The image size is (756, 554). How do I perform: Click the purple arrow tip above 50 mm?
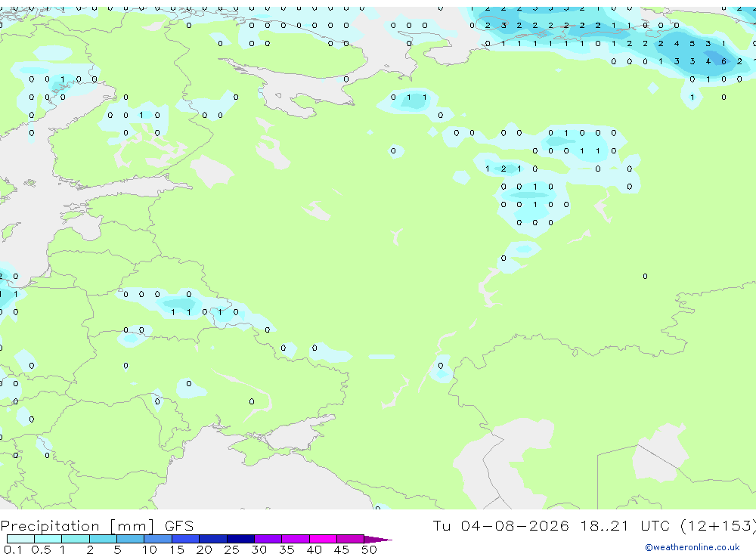(377, 540)
